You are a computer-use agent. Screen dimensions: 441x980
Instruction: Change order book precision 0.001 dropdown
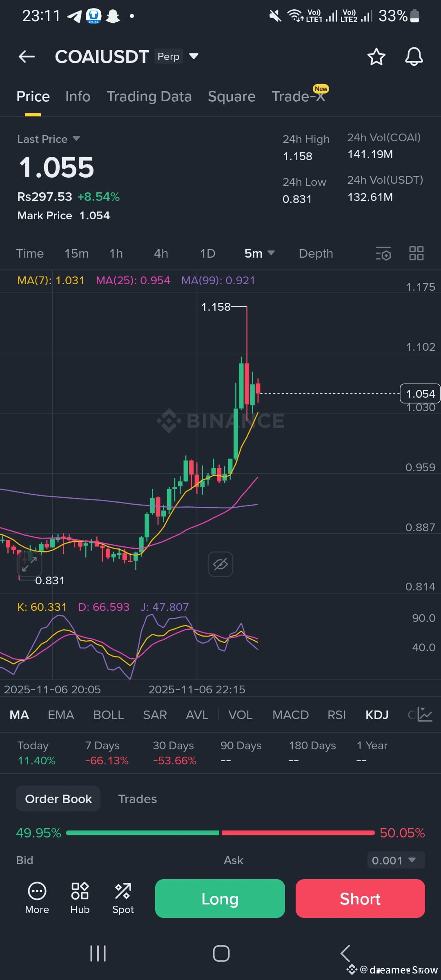pyautogui.click(x=396, y=860)
